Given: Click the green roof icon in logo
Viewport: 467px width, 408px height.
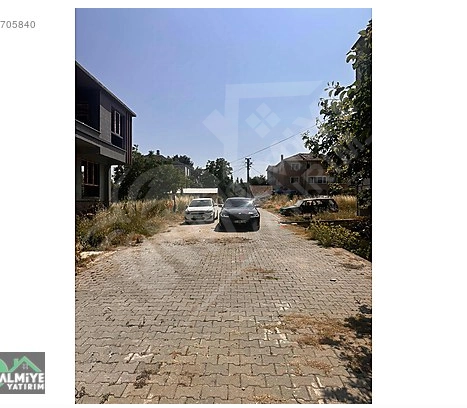Looking at the screenshot, I should [21, 364].
